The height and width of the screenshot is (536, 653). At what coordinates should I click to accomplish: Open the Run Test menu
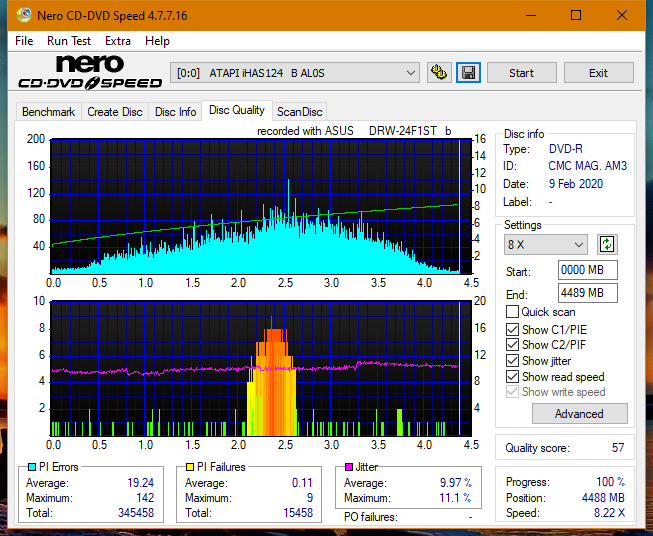[69, 41]
